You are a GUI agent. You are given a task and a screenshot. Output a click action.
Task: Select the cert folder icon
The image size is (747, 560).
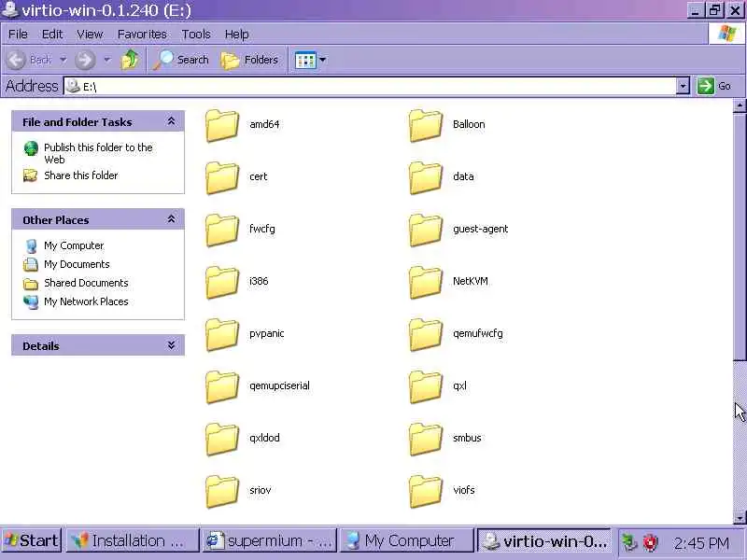222,177
